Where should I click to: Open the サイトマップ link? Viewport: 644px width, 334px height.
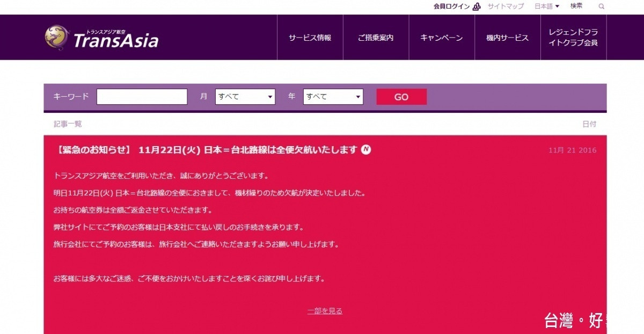pos(506,6)
